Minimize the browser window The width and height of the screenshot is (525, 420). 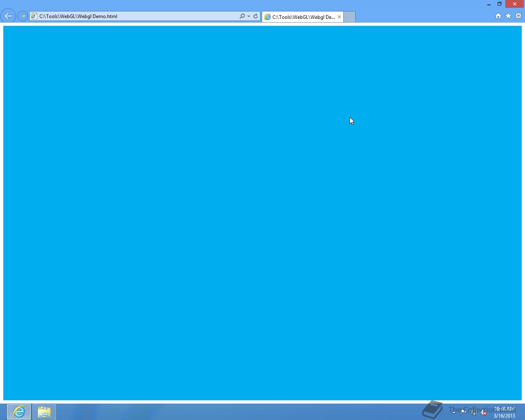[x=489, y=4]
